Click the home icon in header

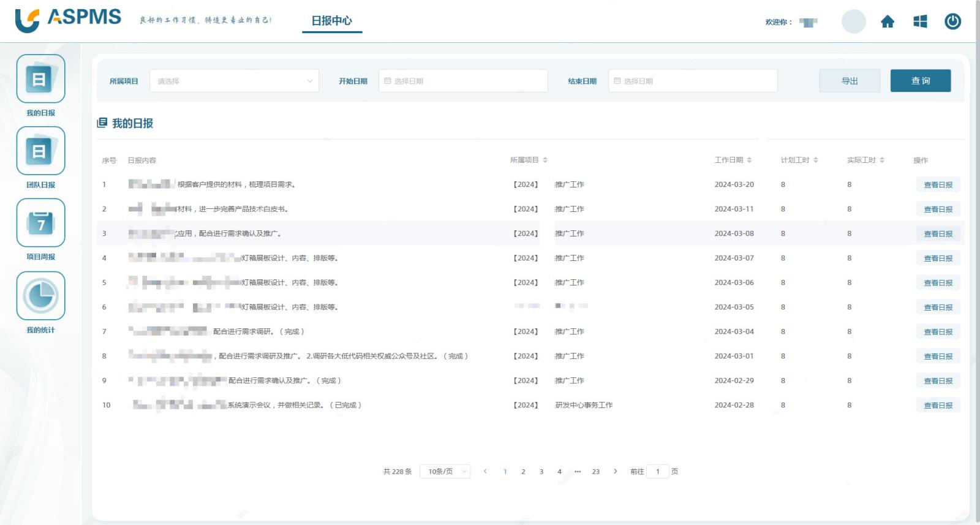coord(887,22)
